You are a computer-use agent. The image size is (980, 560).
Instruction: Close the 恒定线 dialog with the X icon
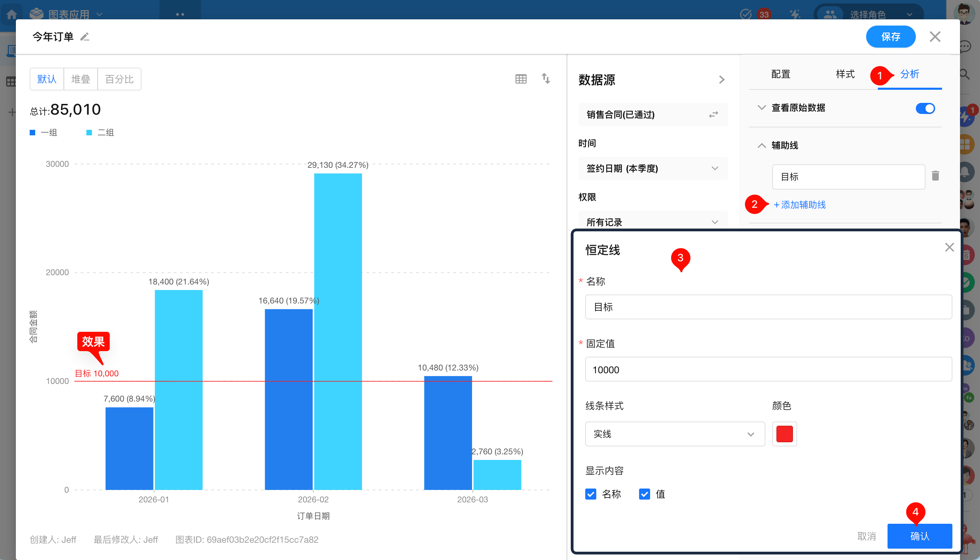pyautogui.click(x=949, y=247)
